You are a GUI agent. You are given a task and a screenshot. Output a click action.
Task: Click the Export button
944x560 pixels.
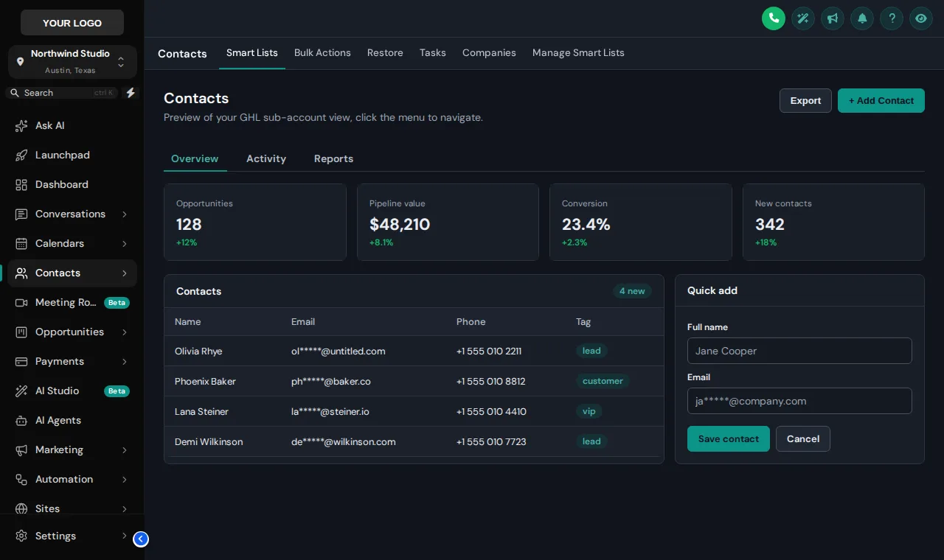point(805,101)
